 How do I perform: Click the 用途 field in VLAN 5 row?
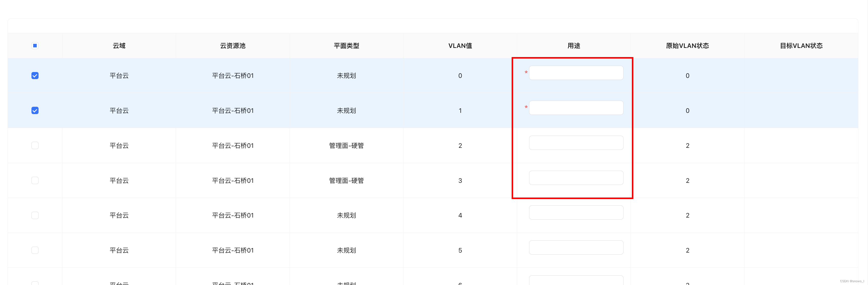[x=576, y=248]
